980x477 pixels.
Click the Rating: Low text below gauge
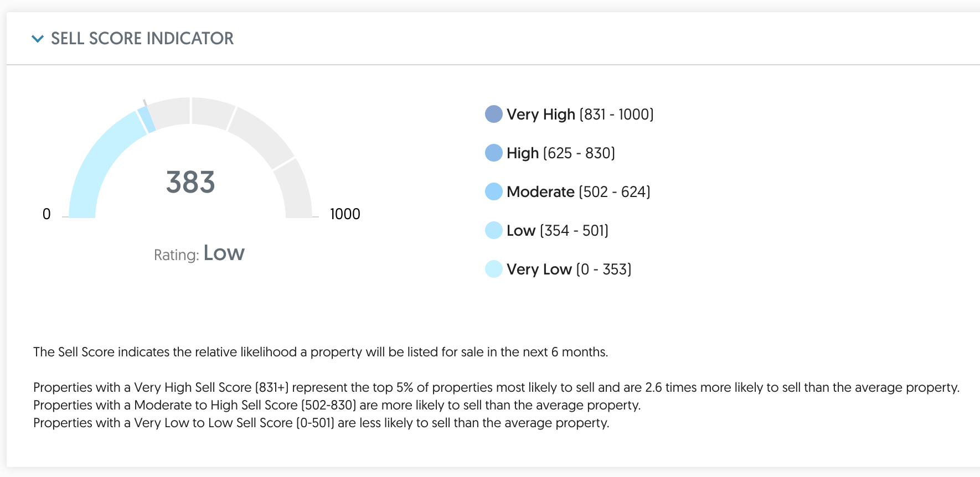(x=199, y=254)
